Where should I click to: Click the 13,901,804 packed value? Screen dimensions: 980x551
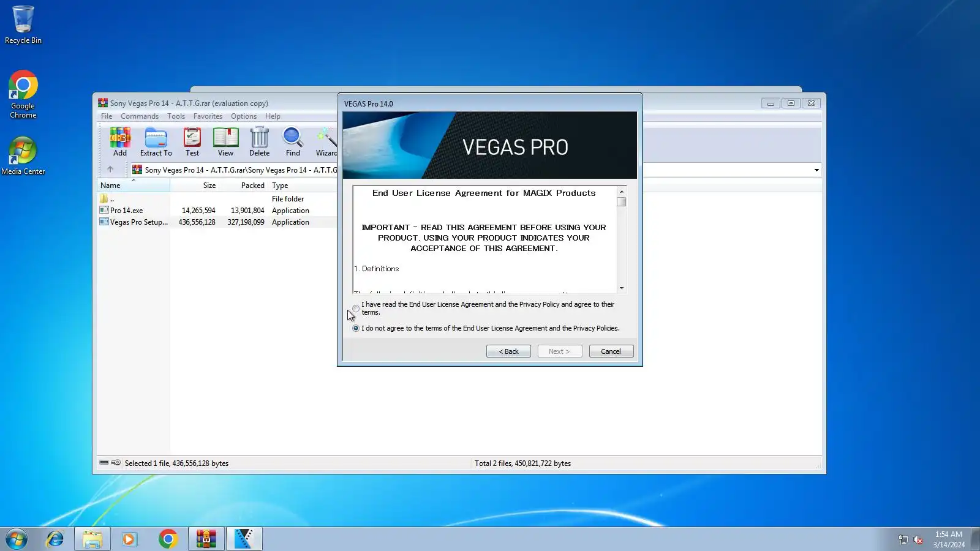[x=247, y=211]
